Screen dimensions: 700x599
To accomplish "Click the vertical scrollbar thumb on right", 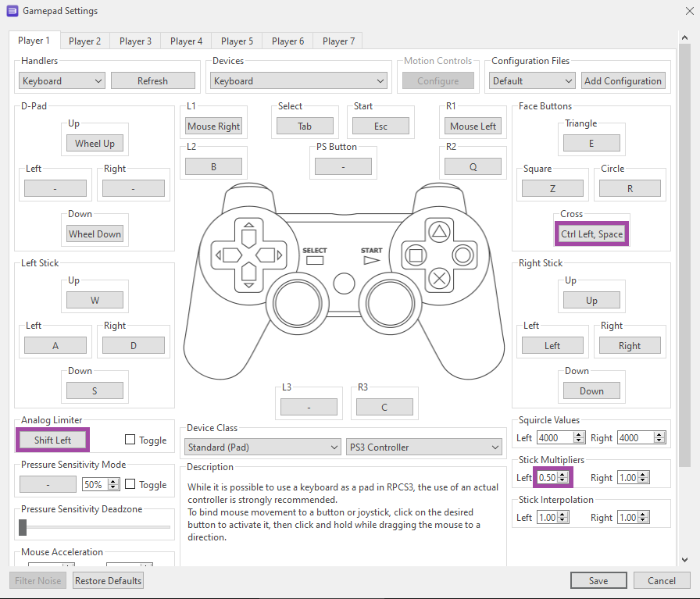I will tap(684, 255).
